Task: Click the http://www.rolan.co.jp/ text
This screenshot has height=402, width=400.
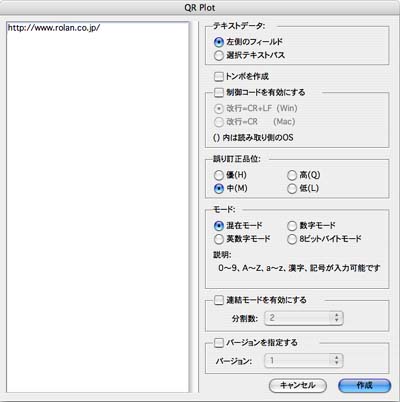Action: pos(54,28)
